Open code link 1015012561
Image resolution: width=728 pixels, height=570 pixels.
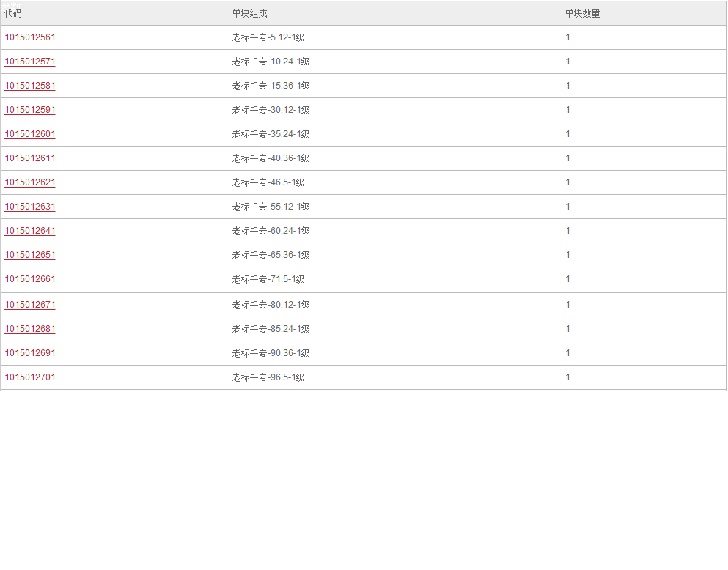pyautogui.click(x=30, y=37)
